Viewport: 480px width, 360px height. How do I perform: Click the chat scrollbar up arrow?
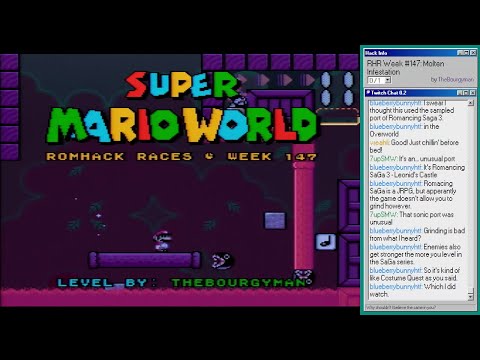pyautogui.click(x=471, y=103)
